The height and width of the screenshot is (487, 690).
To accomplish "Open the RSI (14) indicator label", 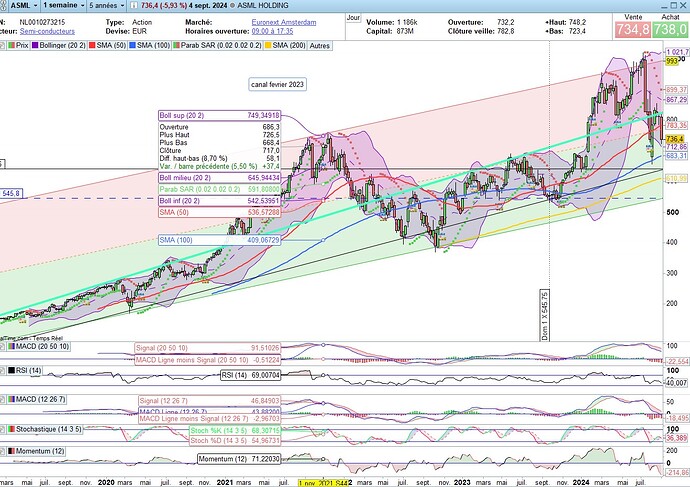I will point(28,370).
